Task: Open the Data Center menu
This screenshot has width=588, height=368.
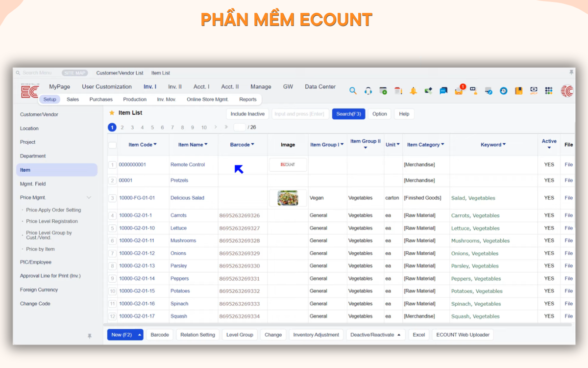Action: pos(320,87)
